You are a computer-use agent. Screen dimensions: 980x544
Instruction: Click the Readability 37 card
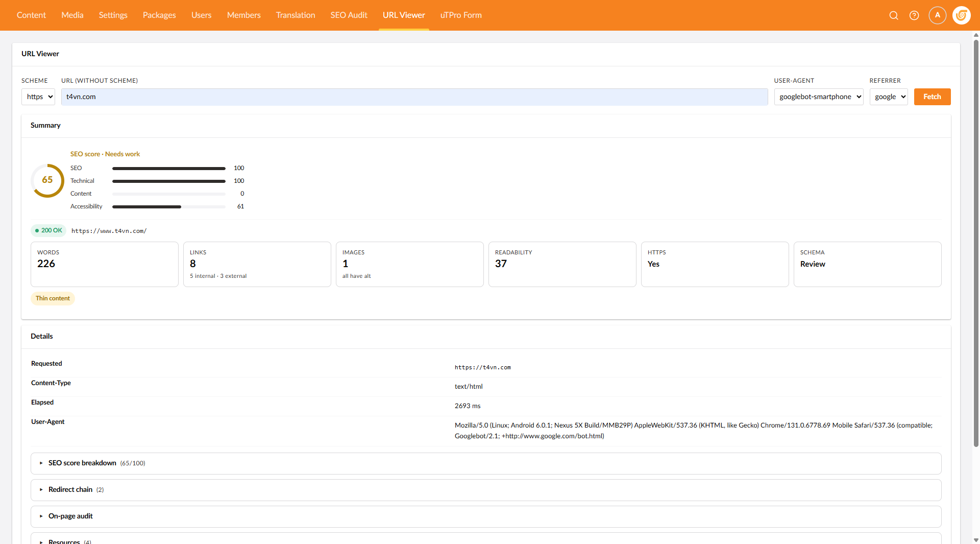562,264
